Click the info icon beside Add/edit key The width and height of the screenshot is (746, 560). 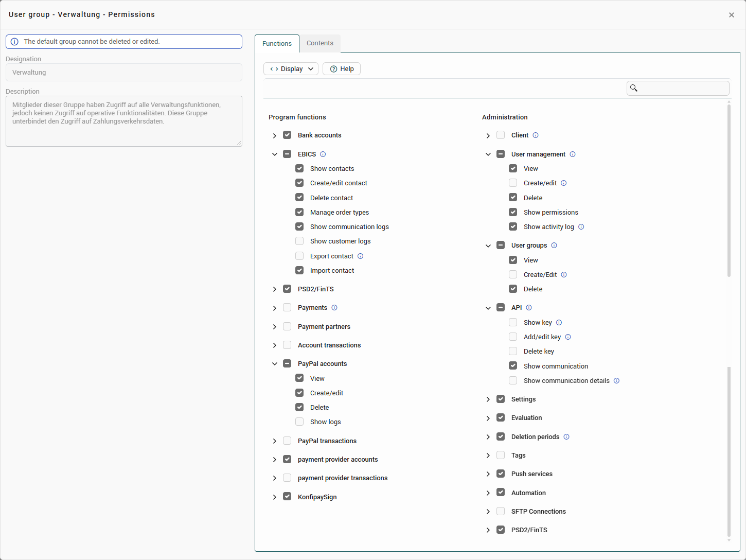[x=568, y=337]
